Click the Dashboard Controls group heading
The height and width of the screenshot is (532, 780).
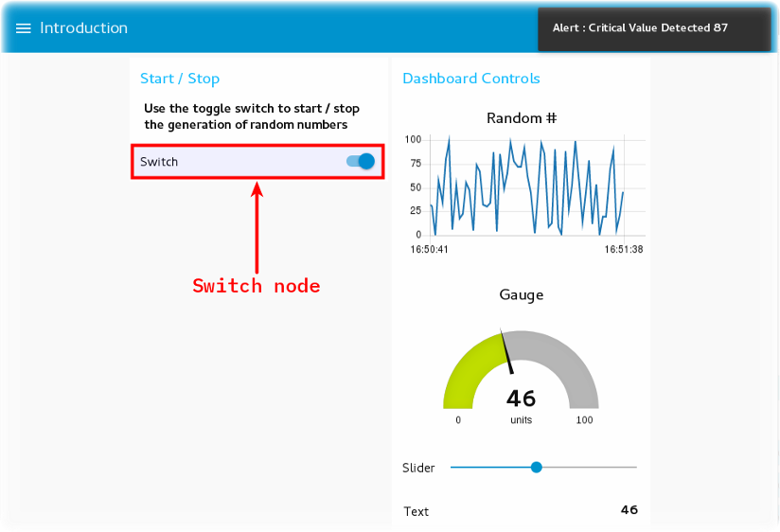coord(471,79)
